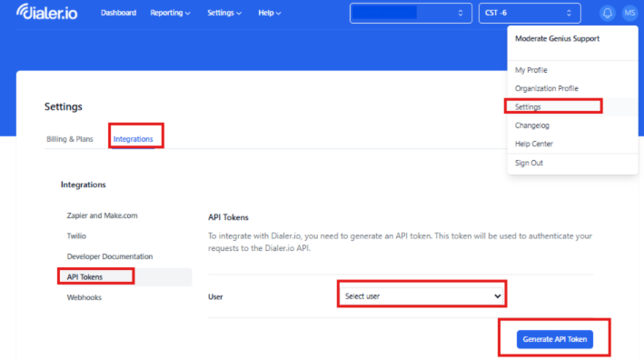
Task: Open the organization selector dropdown
Action: click(x=411, y=13)
